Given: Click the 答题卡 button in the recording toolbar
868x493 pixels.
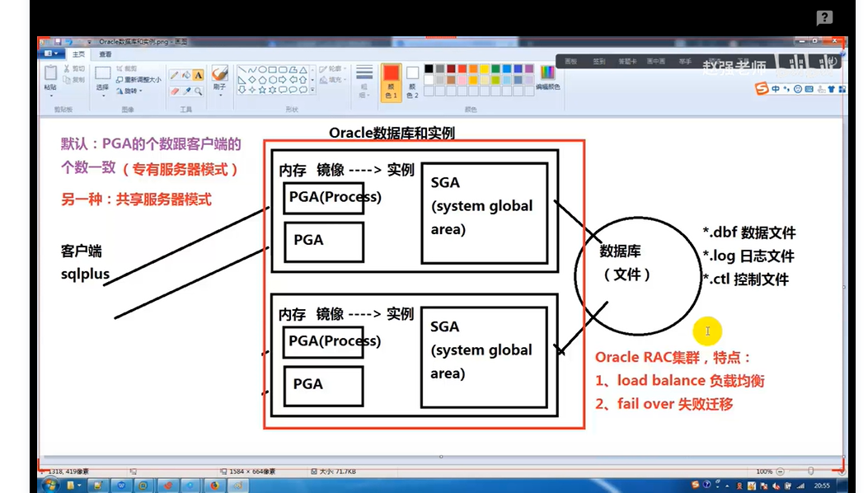Looking at the screenshot, I should pyautogui.click(x=627, y=62).
